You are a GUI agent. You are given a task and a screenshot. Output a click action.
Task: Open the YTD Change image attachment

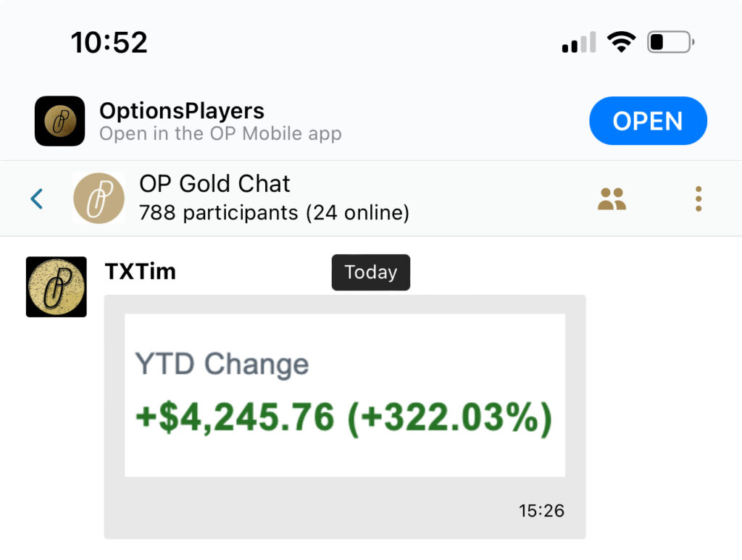click(x=344, y=395)
